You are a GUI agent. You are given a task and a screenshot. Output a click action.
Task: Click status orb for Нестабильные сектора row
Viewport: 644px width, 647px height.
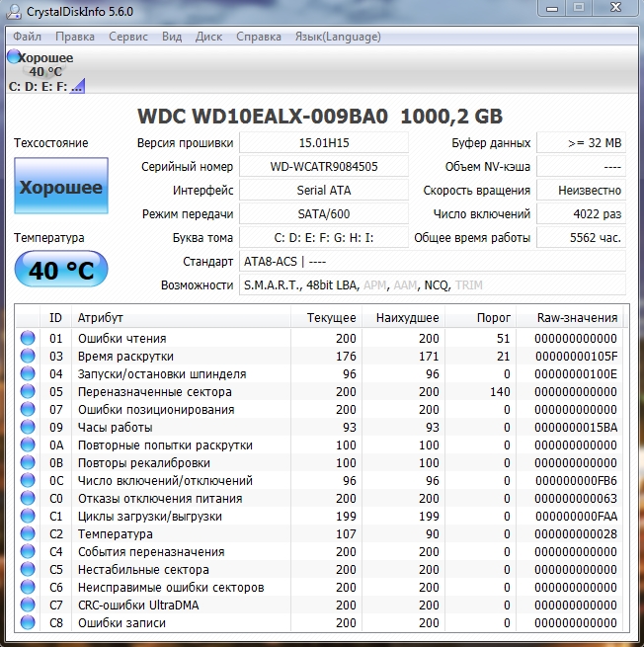coord(28,569)
